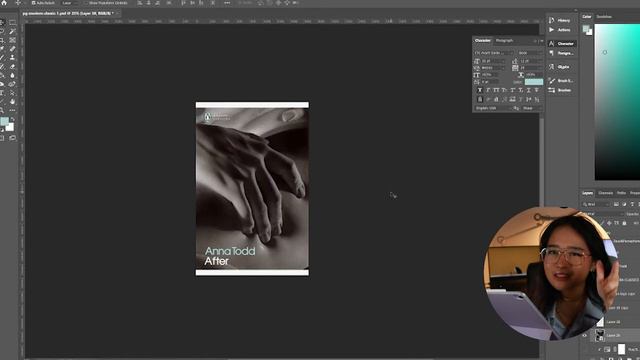Select the Clone Stamp tool
This screenshot has width=640, height=360.
coord(12,58)
